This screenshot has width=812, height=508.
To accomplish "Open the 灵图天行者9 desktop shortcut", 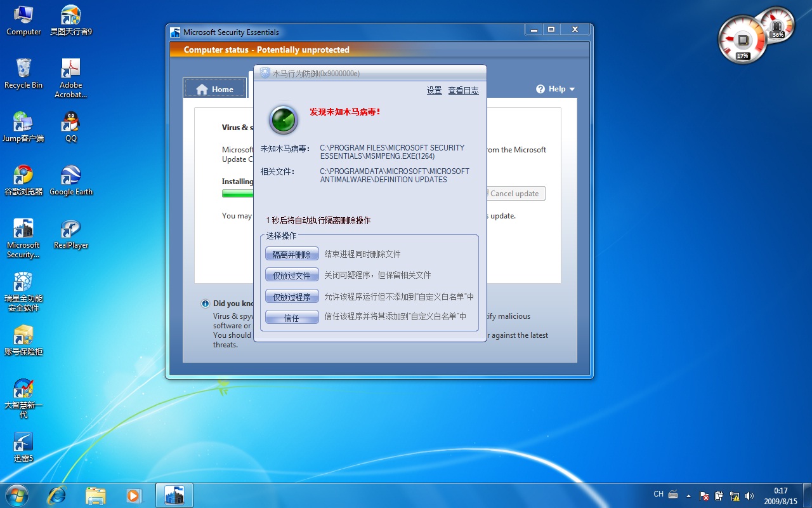I will click(x=71, y=20).
